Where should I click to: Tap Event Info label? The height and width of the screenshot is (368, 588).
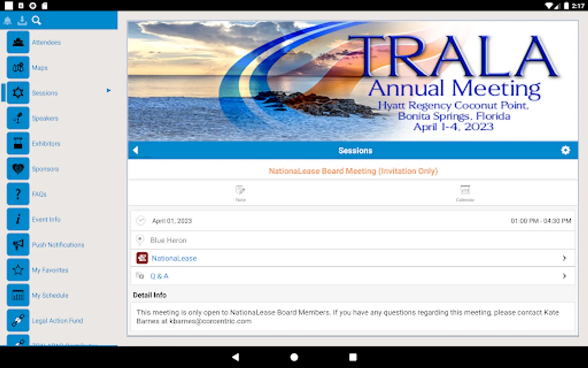click(46, 220)
